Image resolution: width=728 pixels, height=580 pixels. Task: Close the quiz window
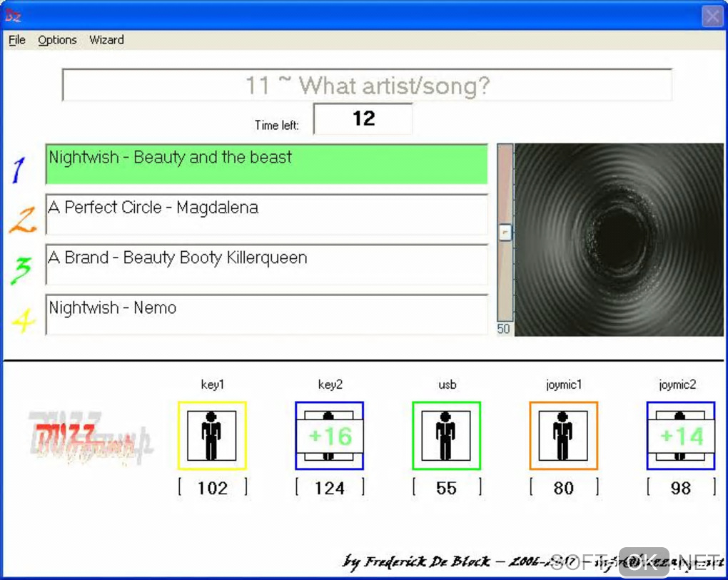(x=712, y=16)
